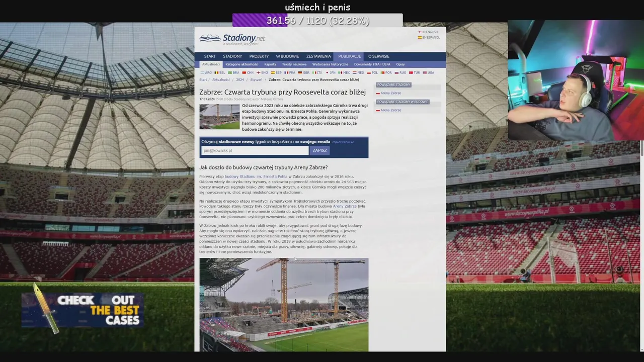
Task: Go to Styczeń in the breadcrumb
Action: click(x=256, y=79)
